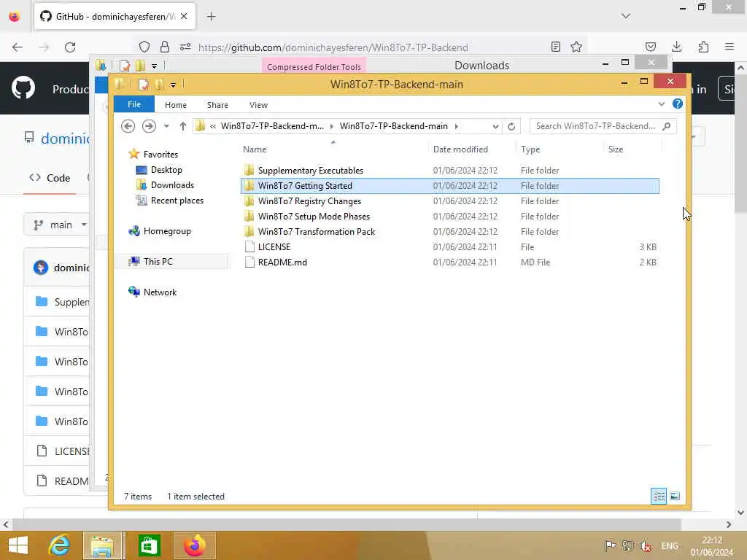
Task: Open the Share ribbon tab
Action: (217, 105)
